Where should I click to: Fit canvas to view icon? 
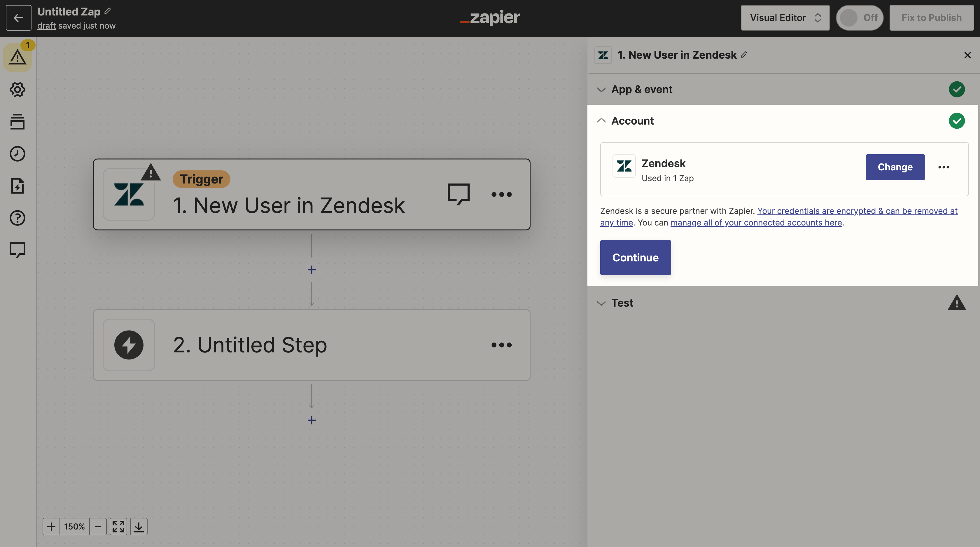coord(118,527)
